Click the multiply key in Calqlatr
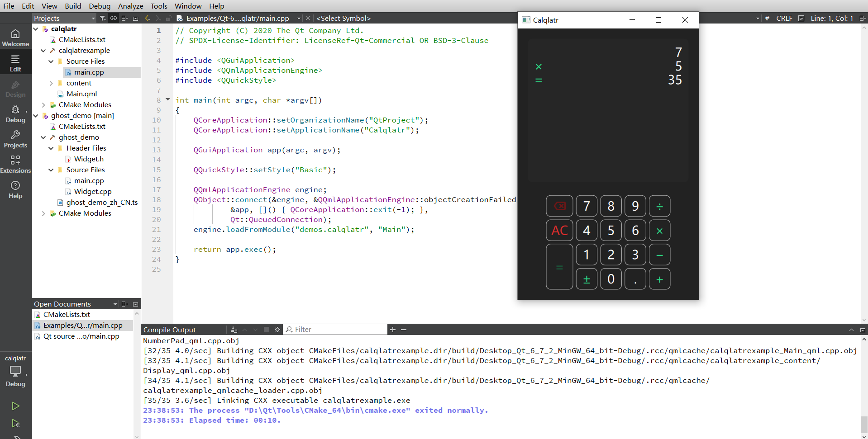This screenshot has height=439, width=868. coord(659,231)
